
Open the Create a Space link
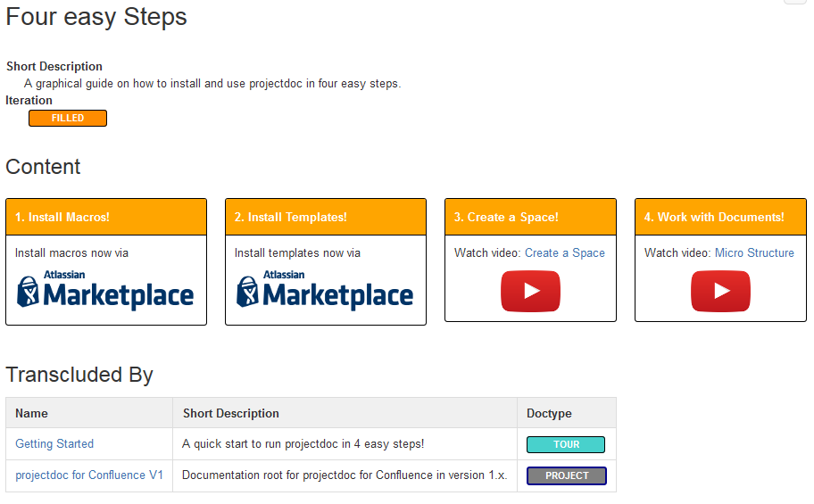click(x=564, y=253)
